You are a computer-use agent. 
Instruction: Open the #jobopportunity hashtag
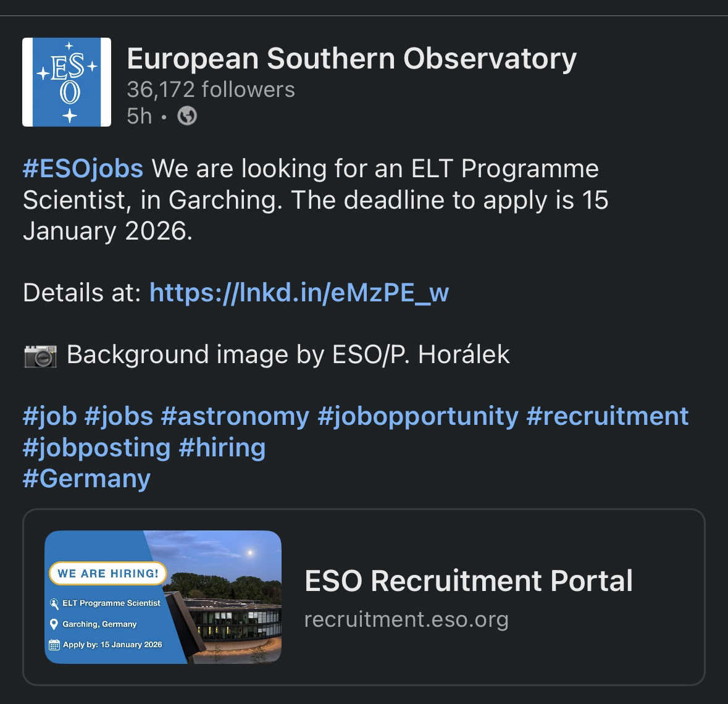(x=418, y=416)
